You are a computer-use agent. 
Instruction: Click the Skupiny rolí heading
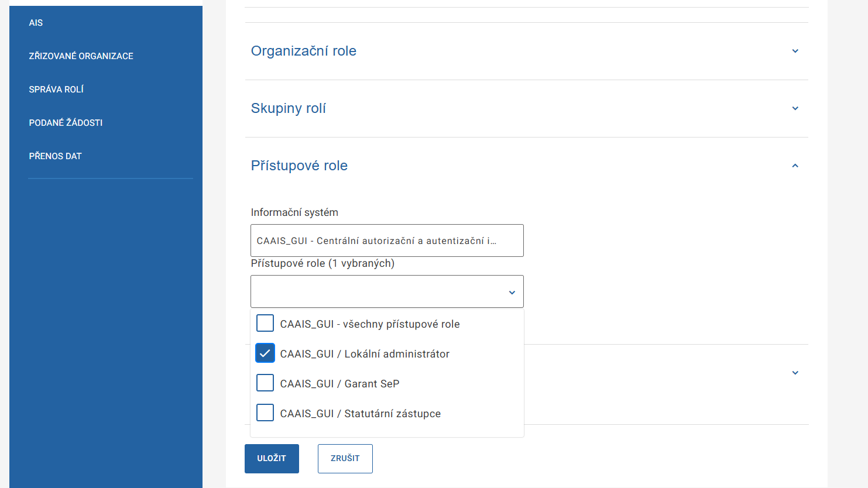click(x=288, y=108)
